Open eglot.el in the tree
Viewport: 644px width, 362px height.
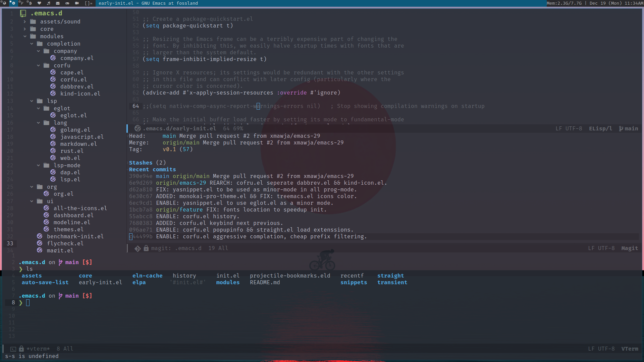[73, 115]
